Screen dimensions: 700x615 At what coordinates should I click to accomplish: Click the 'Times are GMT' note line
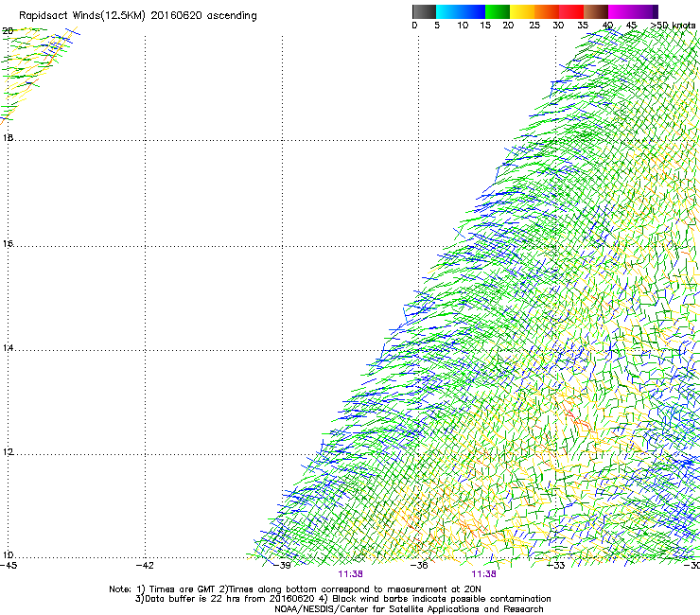(295, 589)
